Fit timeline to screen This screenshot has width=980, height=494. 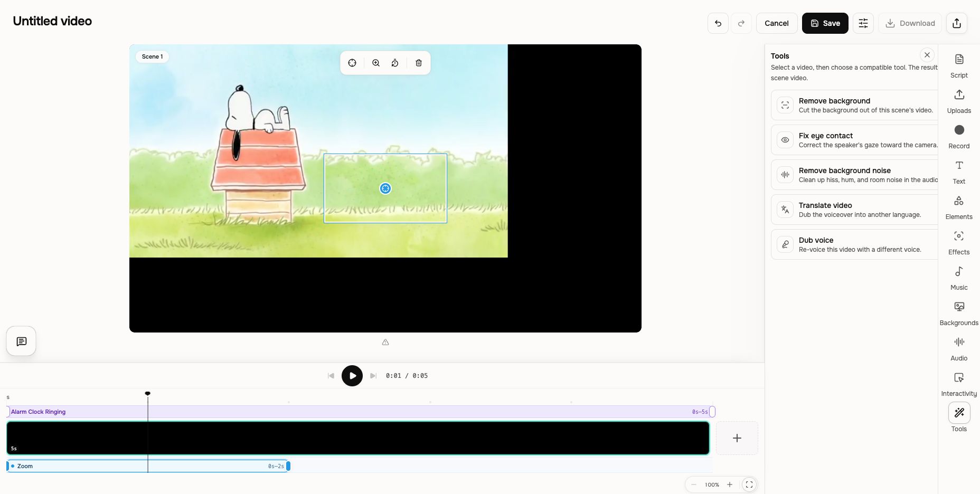[749, 484]
